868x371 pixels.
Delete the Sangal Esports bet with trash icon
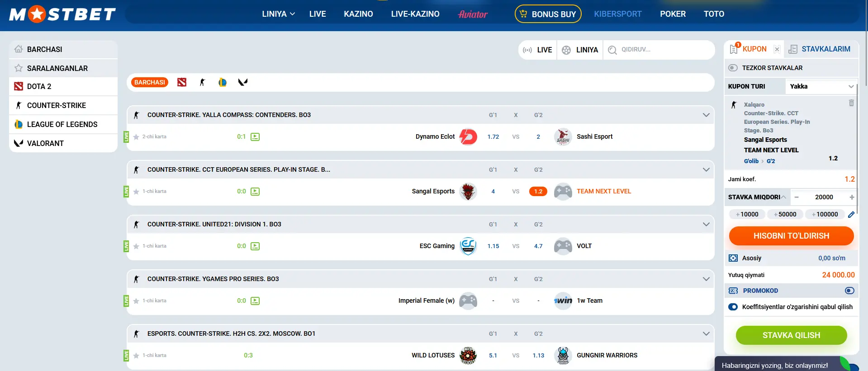click(851, 103)
